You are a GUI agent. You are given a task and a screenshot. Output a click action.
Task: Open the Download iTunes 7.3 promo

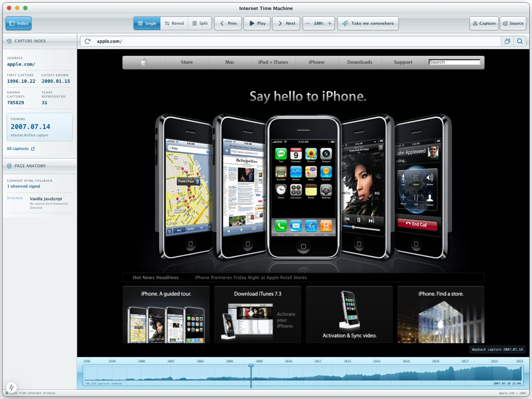pyautogui.click(x=258, y=314)
